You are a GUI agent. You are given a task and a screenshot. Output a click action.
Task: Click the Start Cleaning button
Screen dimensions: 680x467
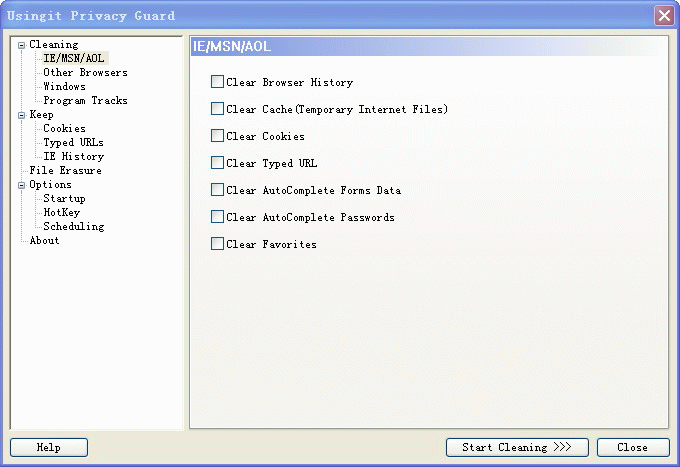[517, 447]
